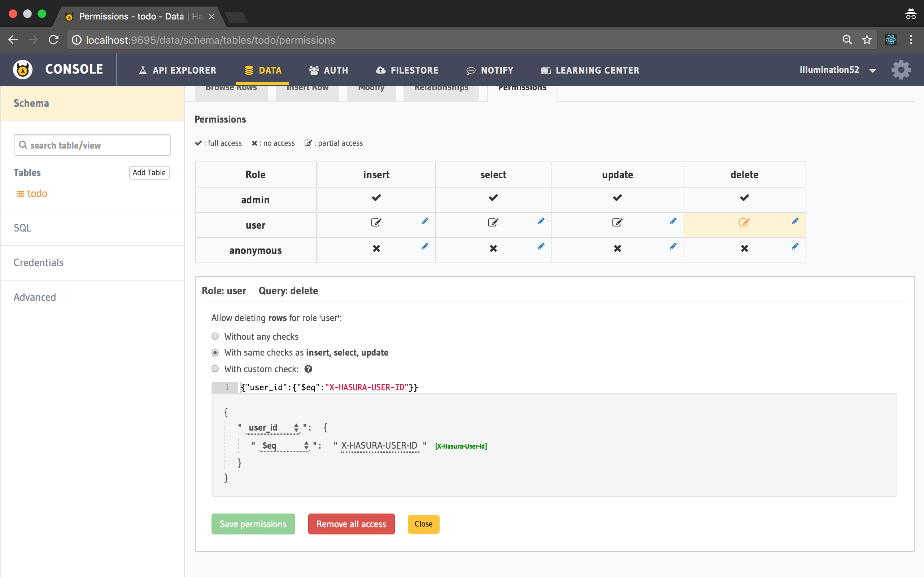Select the 'Without any checks' option
Viewport: 924px width, 577px height.
pyautogui.click(x=215, y=336)
